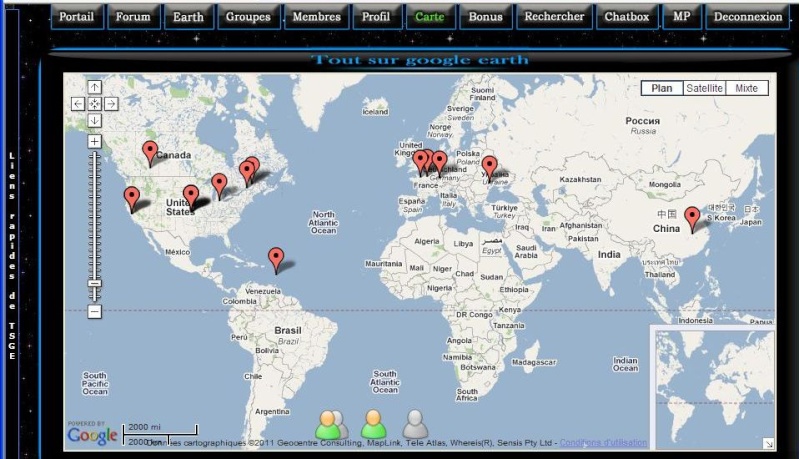Pan the map right with the arrow
Screen dimensions: 799x459
tap(111, 104)
